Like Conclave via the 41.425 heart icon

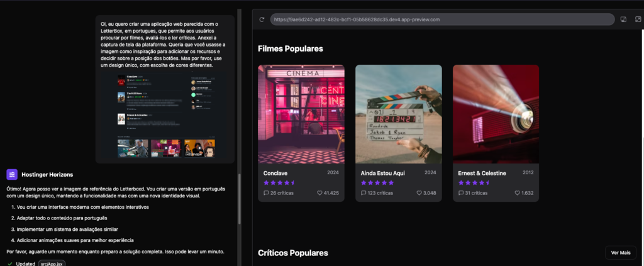click(x=319, y=193)
